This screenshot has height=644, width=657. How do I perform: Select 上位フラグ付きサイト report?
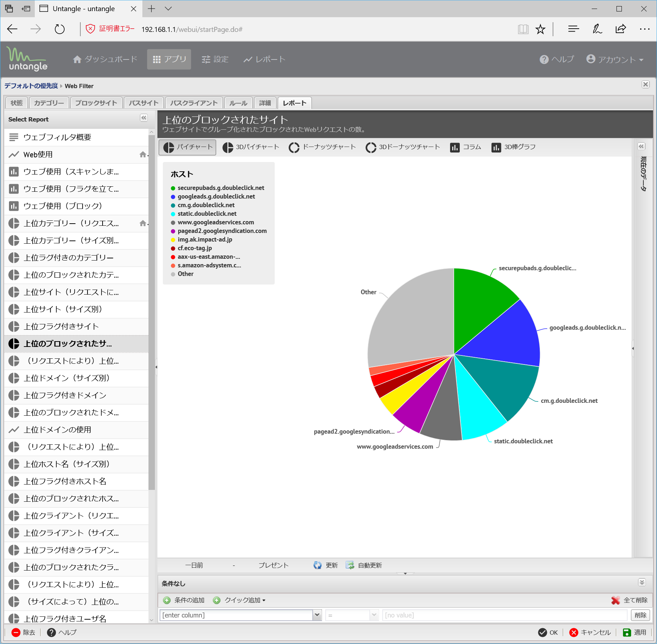(77, 327)
